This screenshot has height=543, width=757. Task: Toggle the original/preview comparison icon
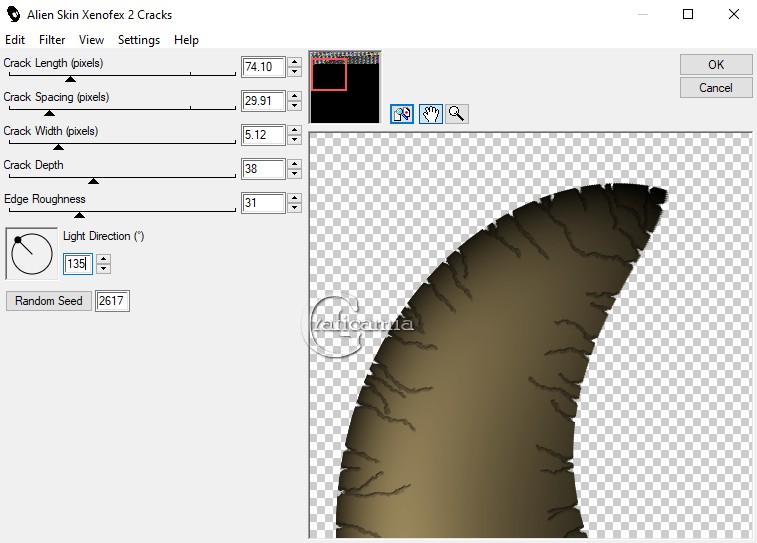[x=402, y=114]
